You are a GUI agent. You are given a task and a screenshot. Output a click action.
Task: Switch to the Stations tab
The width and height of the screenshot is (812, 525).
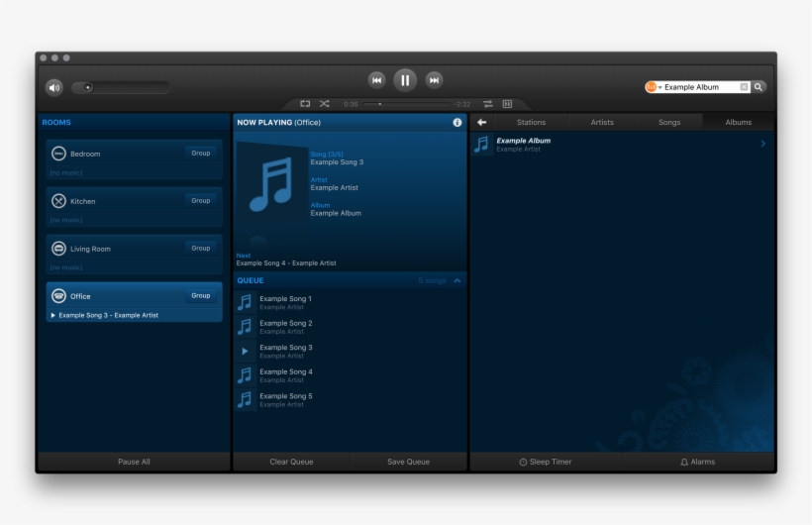(532, 122)
